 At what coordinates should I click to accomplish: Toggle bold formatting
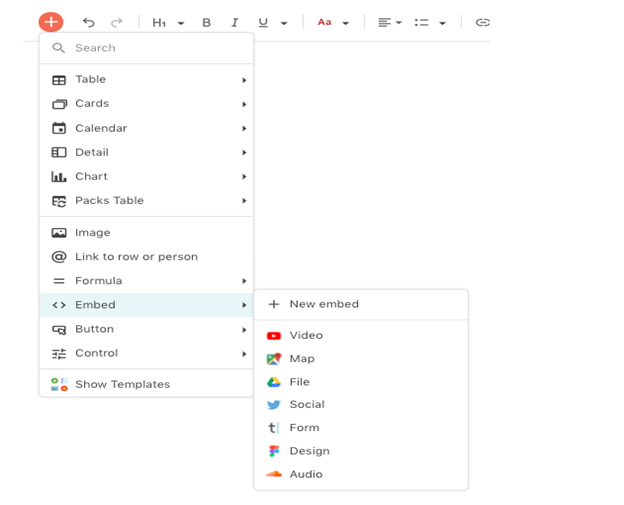(206, 23)
